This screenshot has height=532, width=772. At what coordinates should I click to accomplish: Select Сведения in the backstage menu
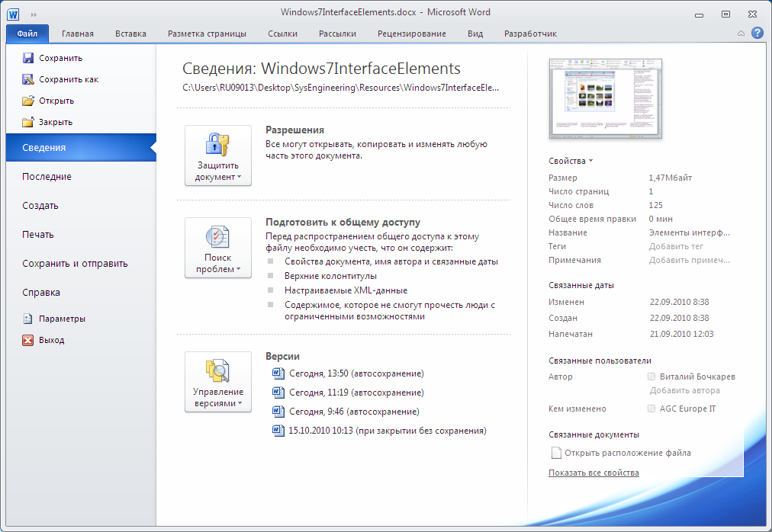(x=81, y=148)
